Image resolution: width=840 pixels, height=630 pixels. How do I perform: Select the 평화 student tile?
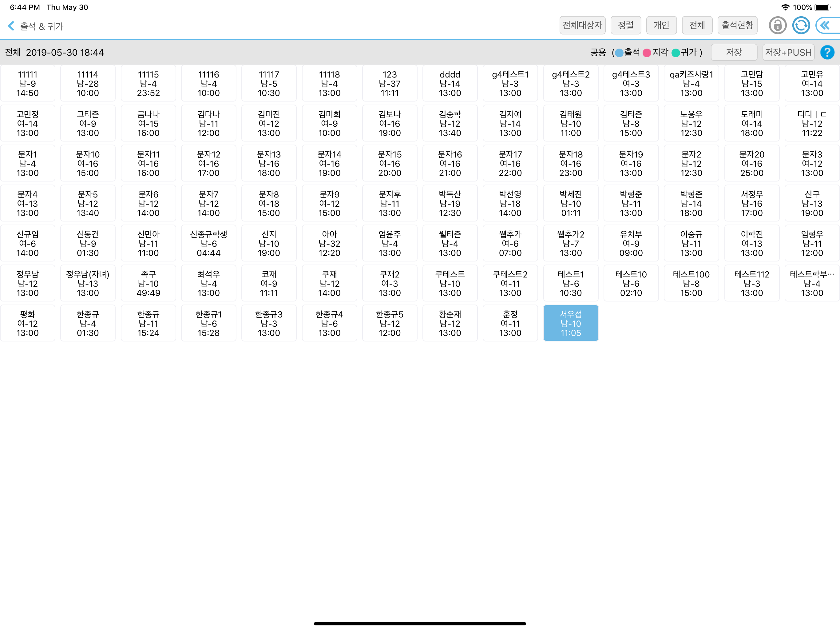(x=27, y=323)
